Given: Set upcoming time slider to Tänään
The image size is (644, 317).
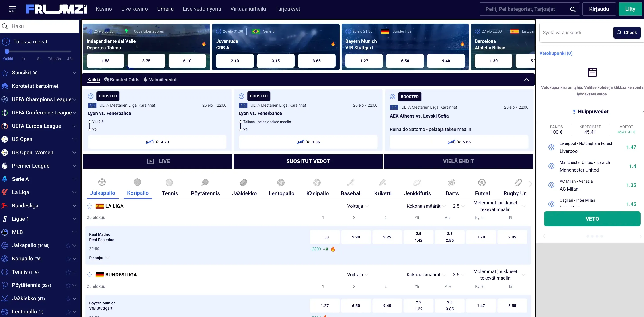Looking at the screenshot, I should point(54,59).
